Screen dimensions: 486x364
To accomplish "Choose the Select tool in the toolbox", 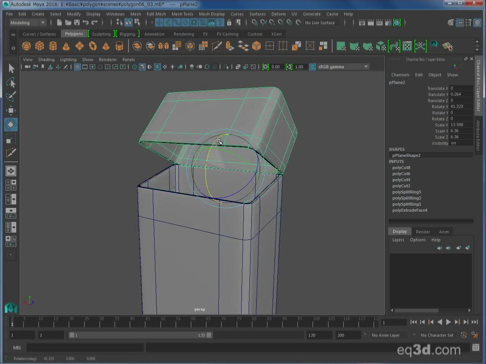I will tap(11, 68).
